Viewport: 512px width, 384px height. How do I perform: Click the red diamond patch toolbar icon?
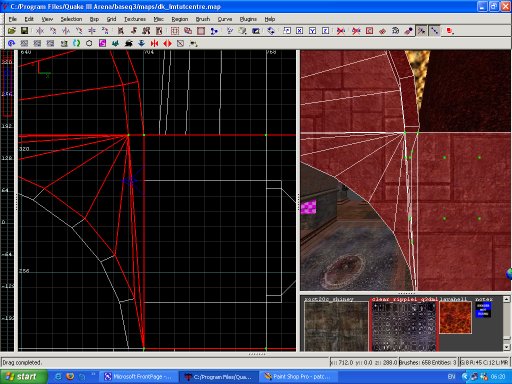click(382, 31)
